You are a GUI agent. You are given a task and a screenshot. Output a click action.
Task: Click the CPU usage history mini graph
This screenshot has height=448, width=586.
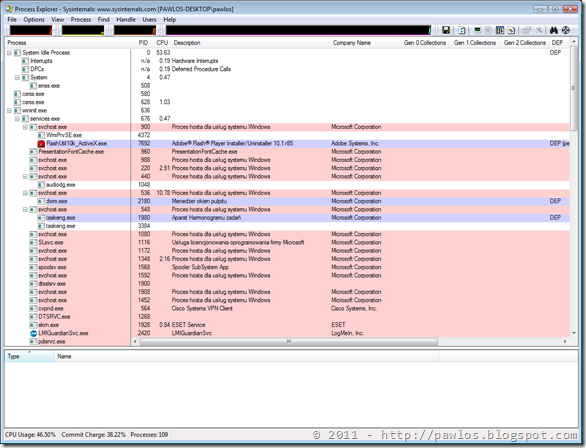click(31, 30)
